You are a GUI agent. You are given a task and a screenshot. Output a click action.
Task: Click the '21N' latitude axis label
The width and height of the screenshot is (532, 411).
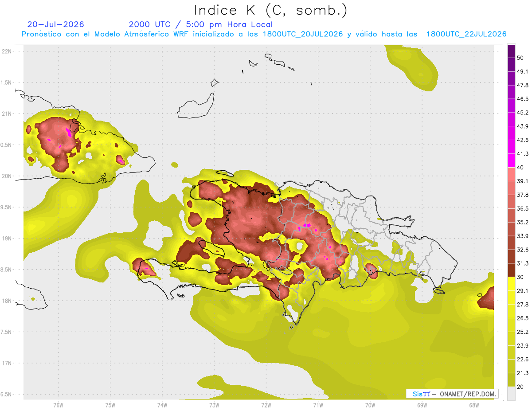[x=7, y=114]
